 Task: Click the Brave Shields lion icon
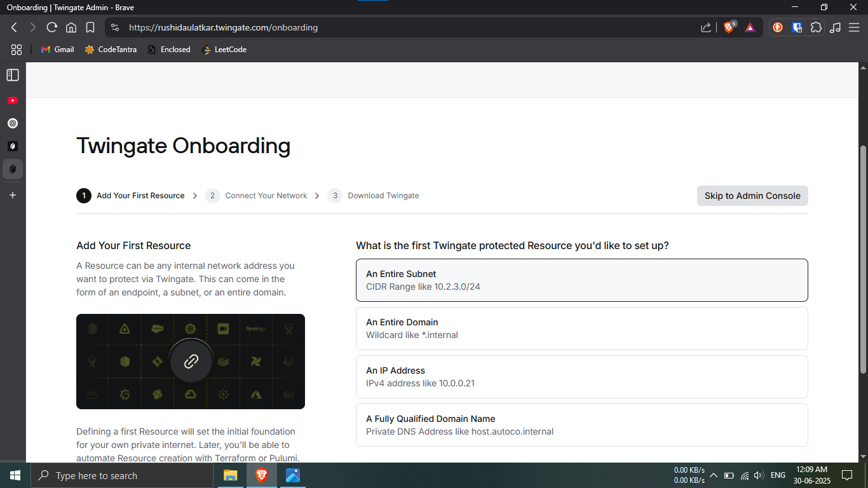point(729,27)
